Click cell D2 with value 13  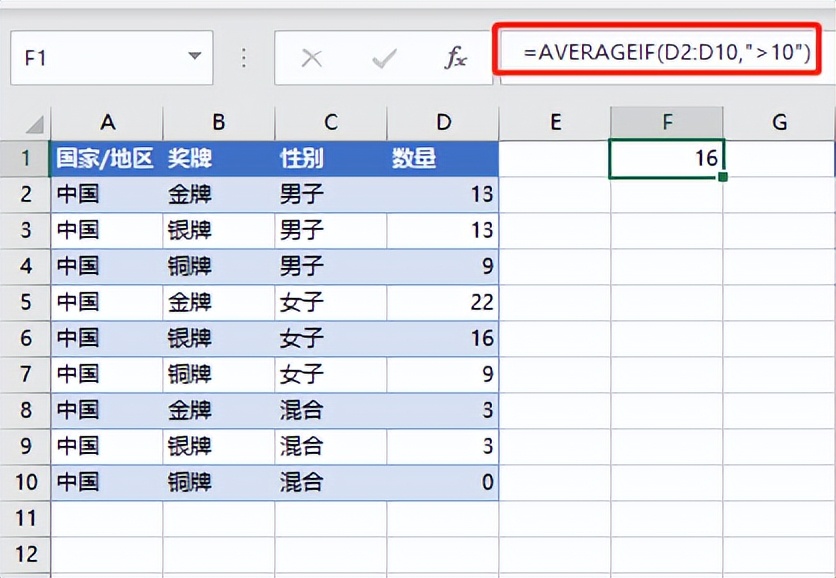[x=443, y=194]
